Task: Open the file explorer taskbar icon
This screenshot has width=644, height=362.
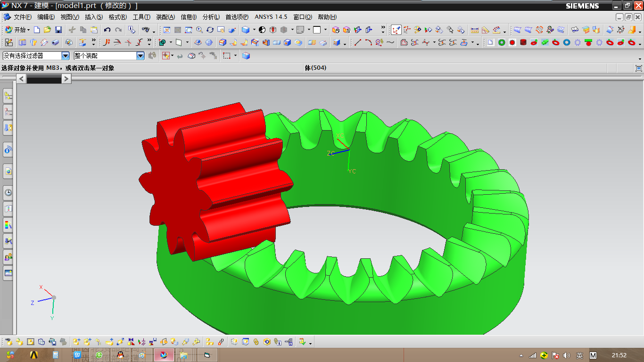Action: pos(183,355)
